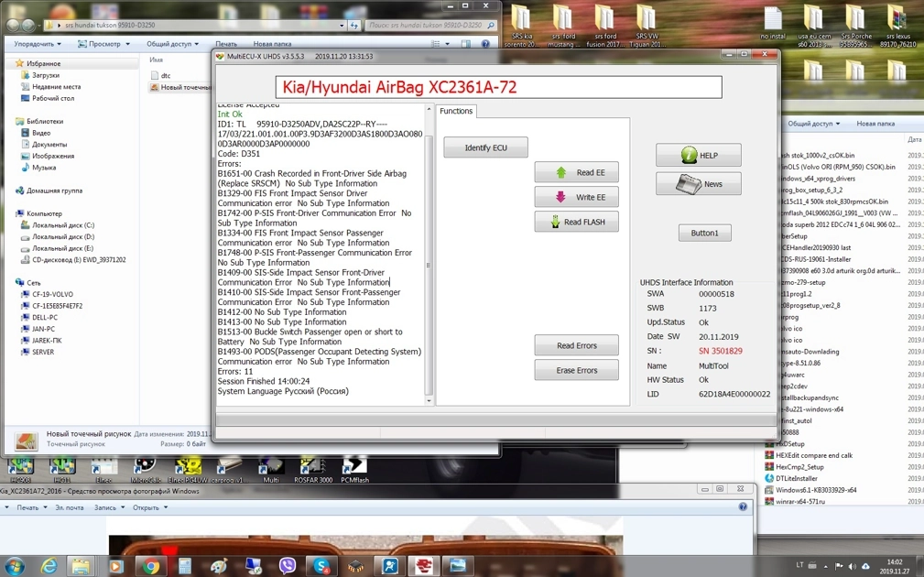
Task: Click Read EE with green arrow
Action: click(576, 172)
